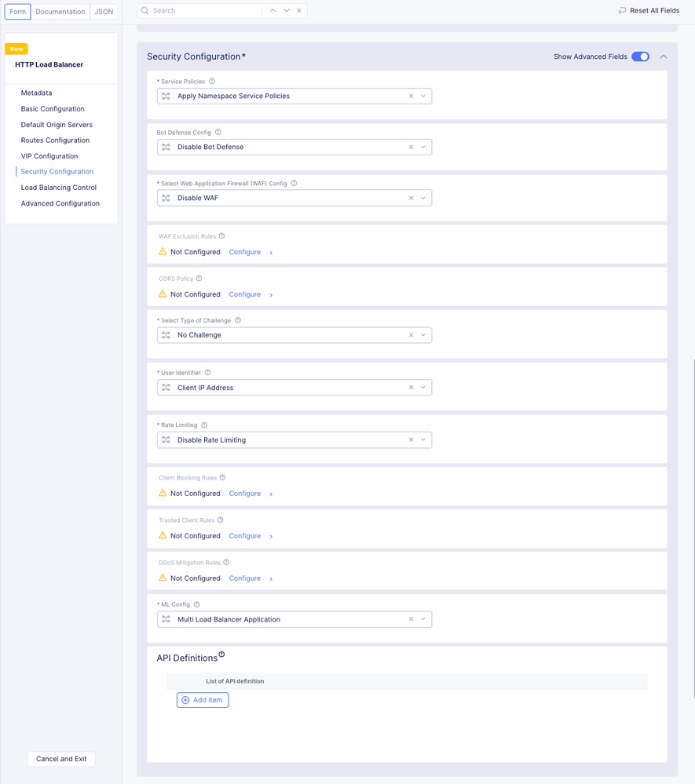
Task: Switch to the JSON tab
Action: [x=104, y=12]
